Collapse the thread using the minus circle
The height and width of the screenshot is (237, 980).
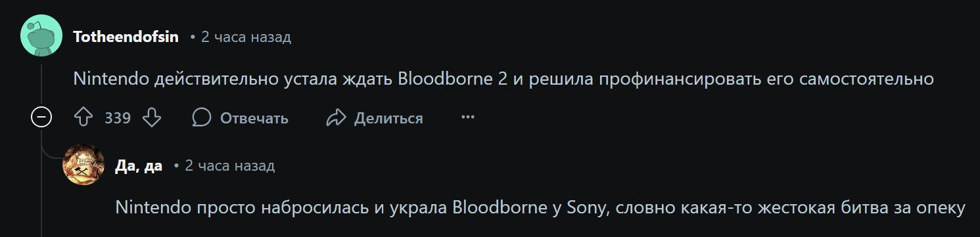(41, 118)
